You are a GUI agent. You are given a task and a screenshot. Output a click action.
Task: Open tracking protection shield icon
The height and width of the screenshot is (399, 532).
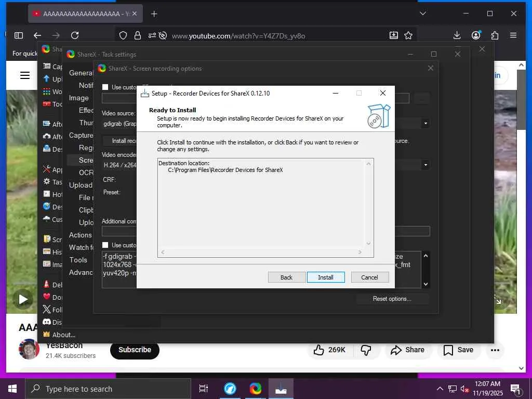pos(123,36)
